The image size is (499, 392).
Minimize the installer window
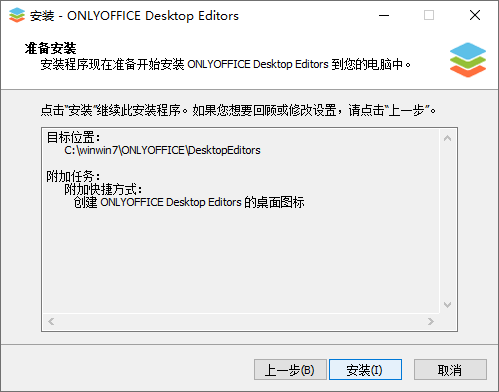pyautogui.click(x=384, y=15)
